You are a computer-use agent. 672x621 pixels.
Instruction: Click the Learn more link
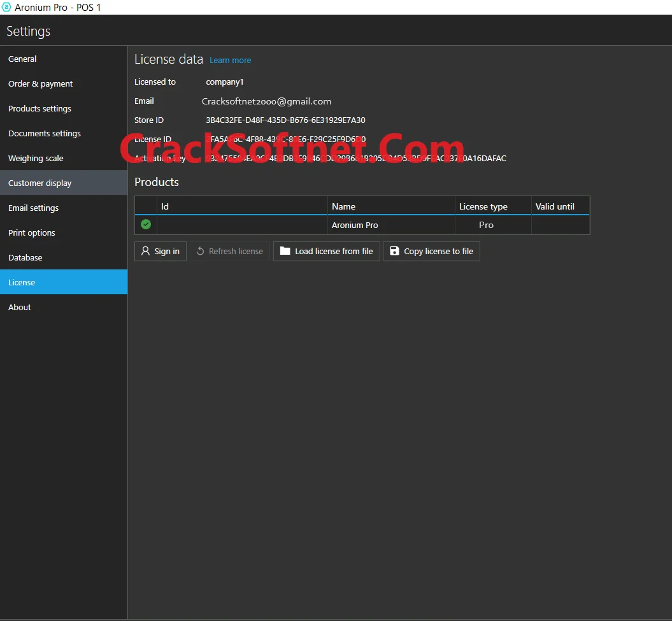point(230,61)
